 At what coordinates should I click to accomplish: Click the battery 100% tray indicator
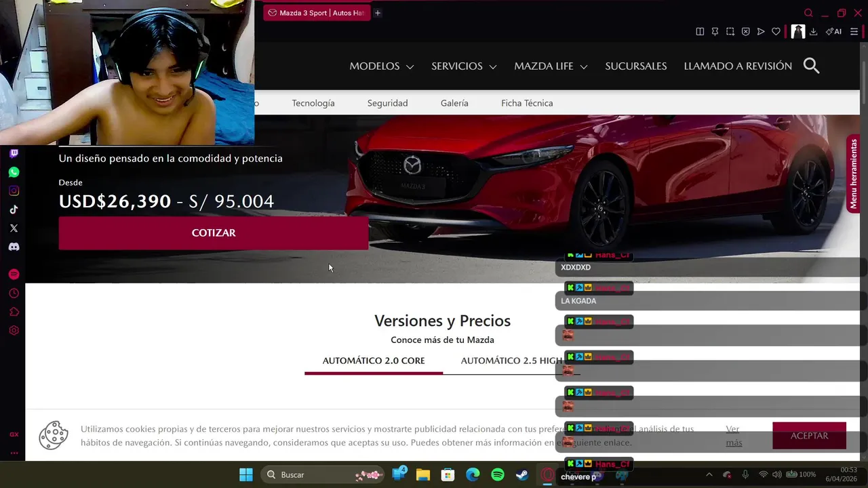(802, 474)
